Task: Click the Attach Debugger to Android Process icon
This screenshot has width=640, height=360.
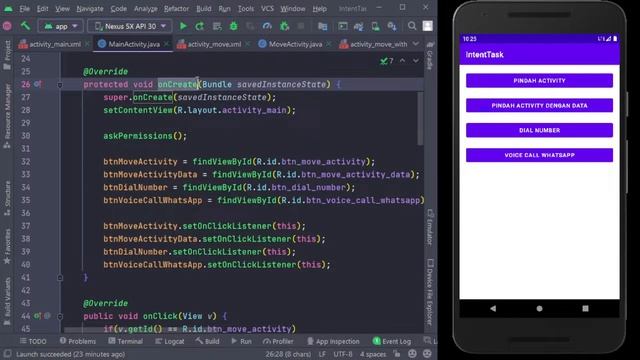Action: pyautogui.click(x=284, y=26)
